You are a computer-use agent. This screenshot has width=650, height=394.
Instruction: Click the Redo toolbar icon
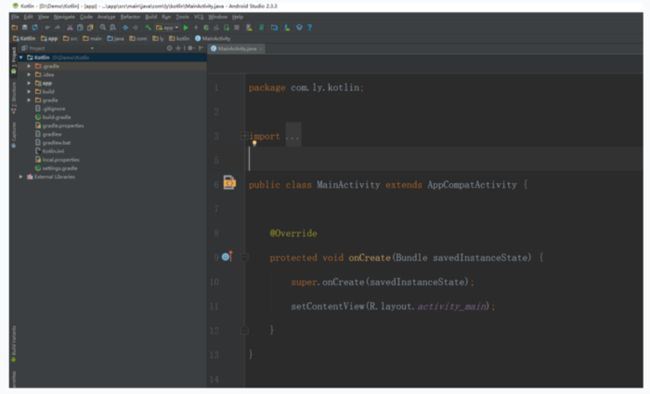tap(57, 28)
